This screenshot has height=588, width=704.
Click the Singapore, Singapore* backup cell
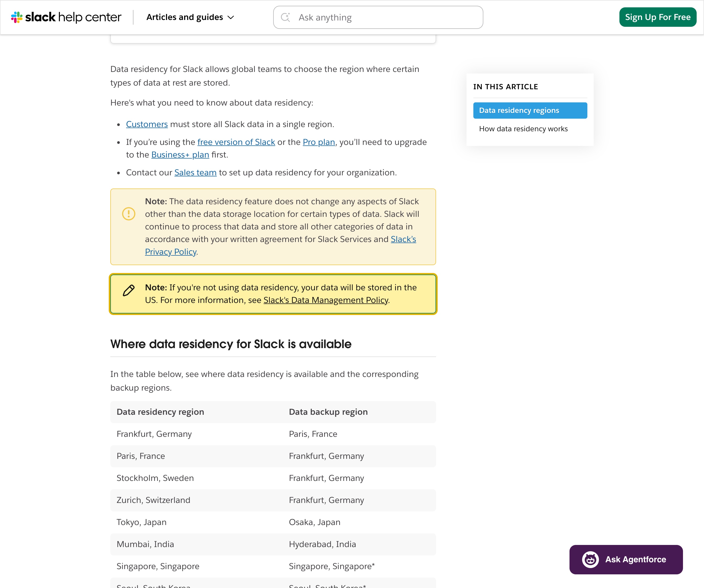pos(332,566)
